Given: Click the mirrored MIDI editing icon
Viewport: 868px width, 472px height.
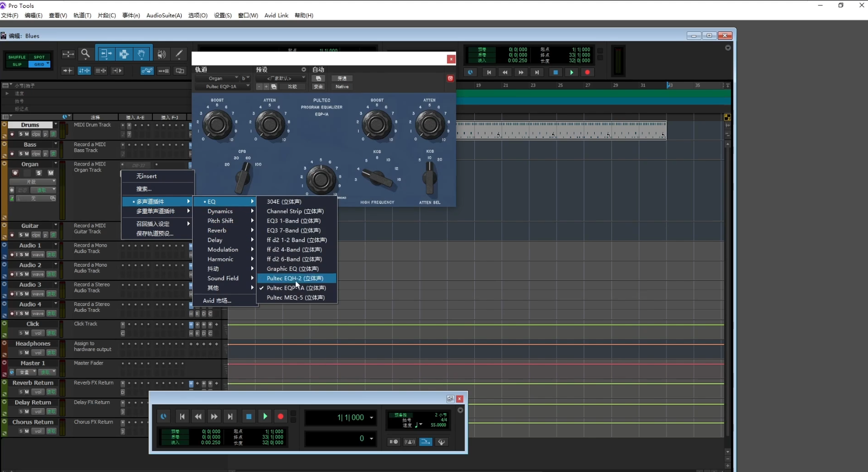Looking at the screenshot, I should pos(163,71).
